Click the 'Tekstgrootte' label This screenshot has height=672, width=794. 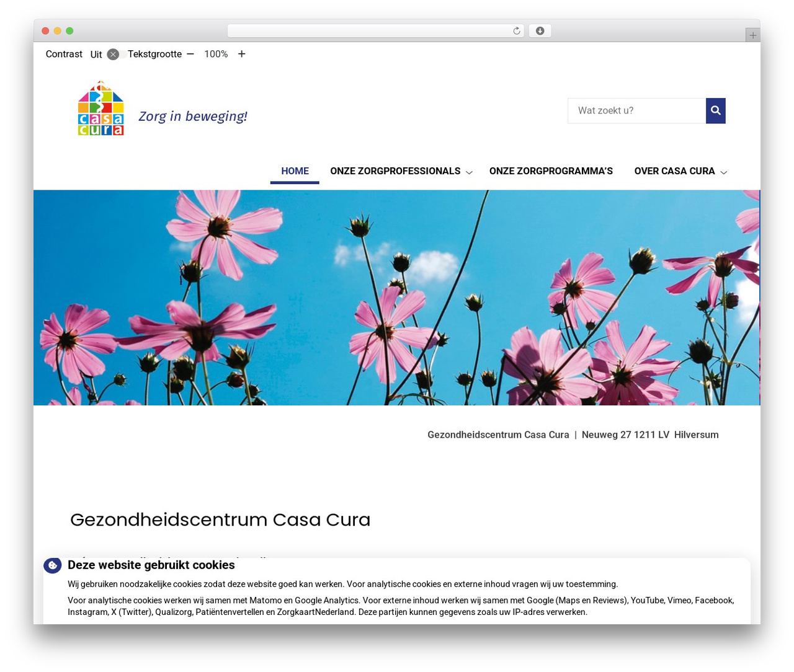click(154, 54)
